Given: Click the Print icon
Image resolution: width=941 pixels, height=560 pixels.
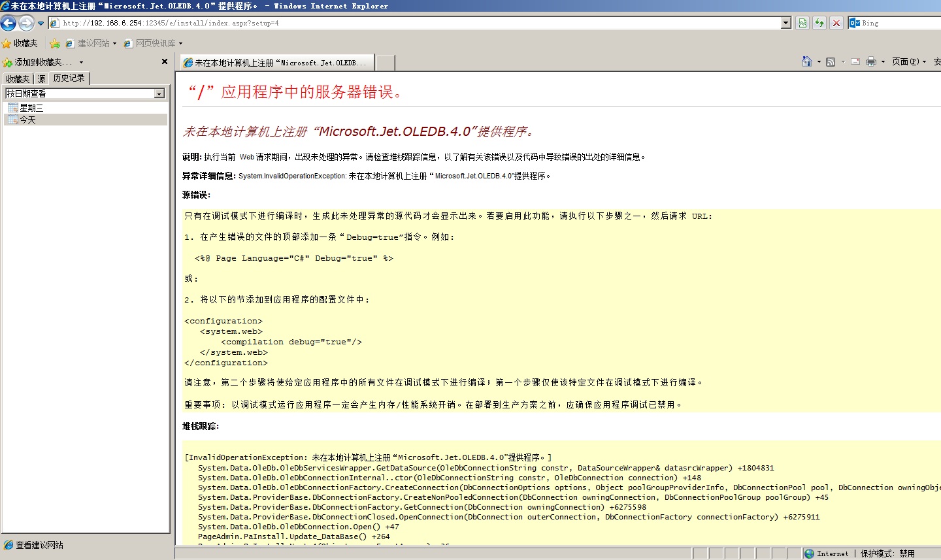Looking at the screenshot, I should (870, 62).
